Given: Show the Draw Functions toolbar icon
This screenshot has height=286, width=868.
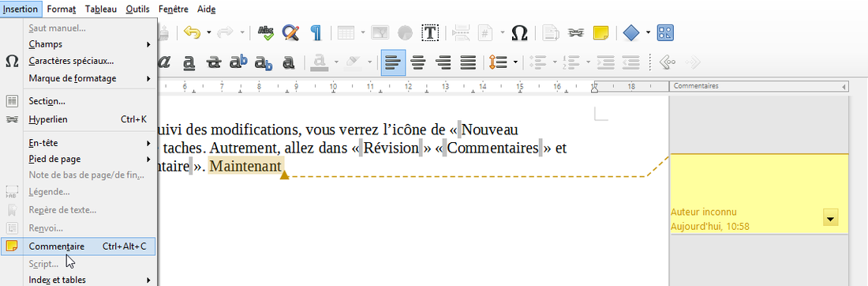Looking at the screenshot, I should (x=665, y=32).
